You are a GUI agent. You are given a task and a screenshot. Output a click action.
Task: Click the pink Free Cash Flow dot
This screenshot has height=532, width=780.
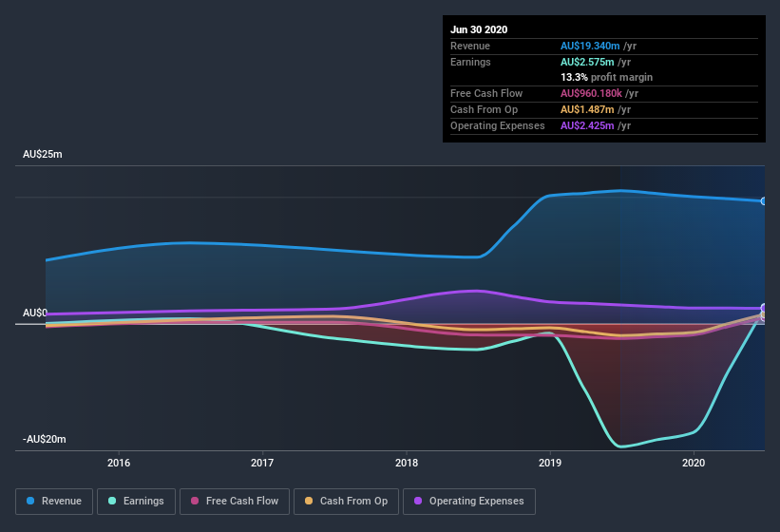click(195, 501)
